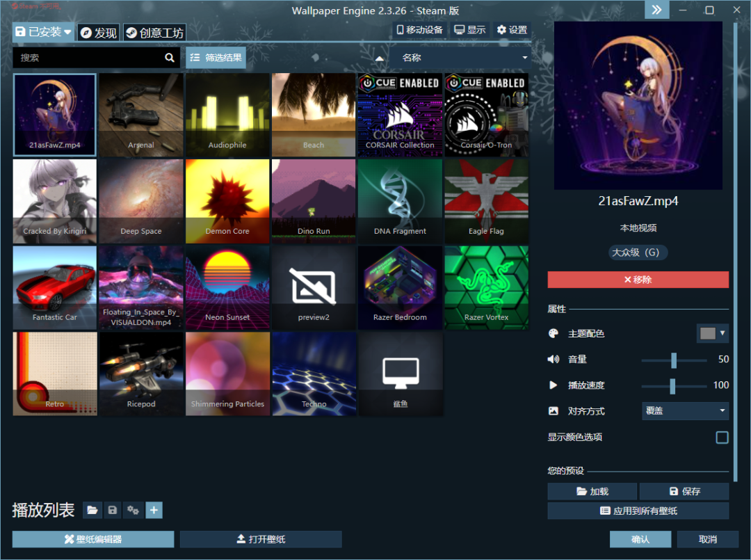The image size is (751, 560).
Task: Click properties panel vertical scrollbar
Action: [x=736, y=252]
